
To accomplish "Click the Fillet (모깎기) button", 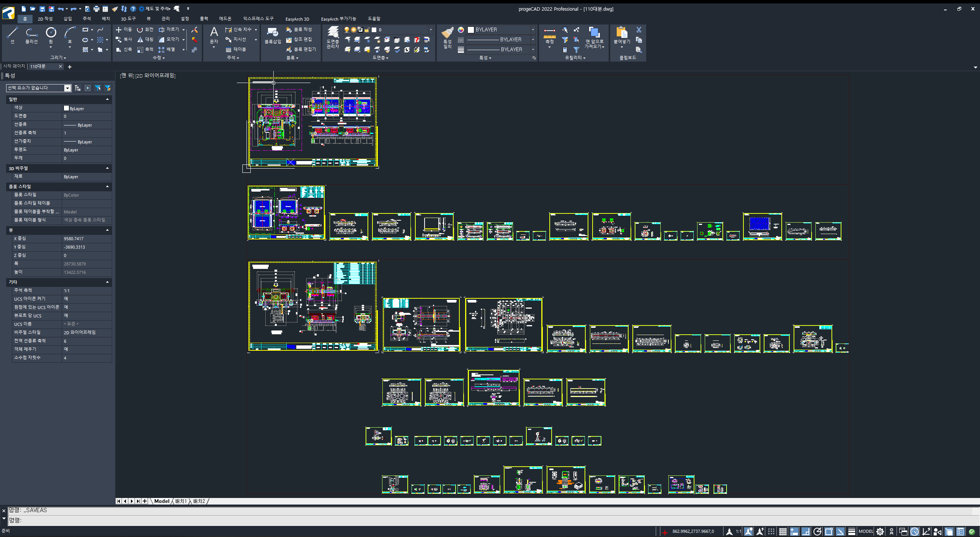I will coord(169,39).
